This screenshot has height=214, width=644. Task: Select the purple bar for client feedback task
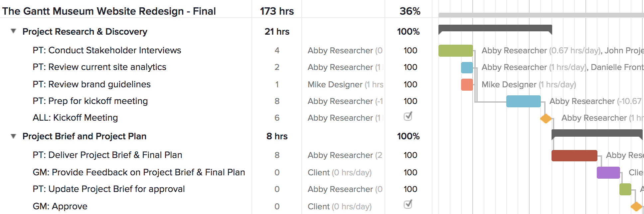(608, 172)
